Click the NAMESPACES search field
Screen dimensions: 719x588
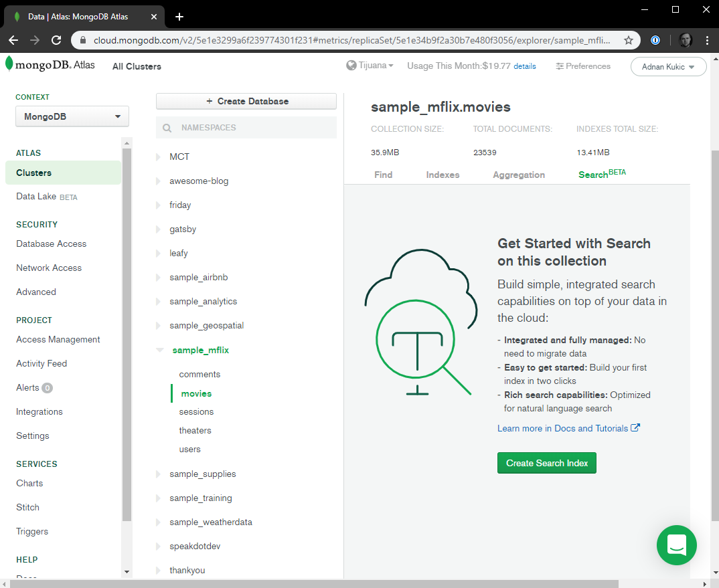click(246, 127)
